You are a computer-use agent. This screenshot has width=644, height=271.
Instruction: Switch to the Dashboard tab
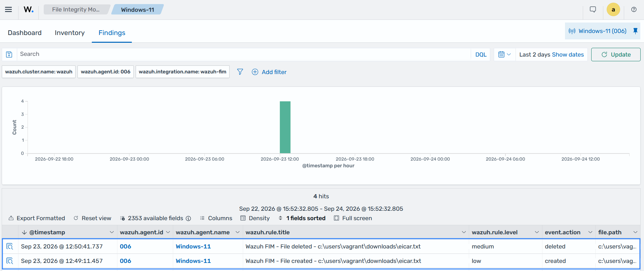pyautogui.click(x=25, y=33)
